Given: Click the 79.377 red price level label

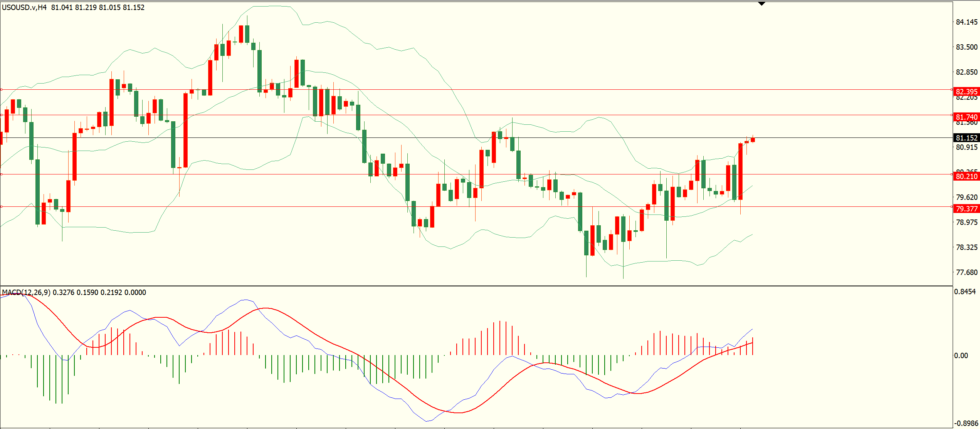Looking at the screenshot, I should [x=967, y=209].
